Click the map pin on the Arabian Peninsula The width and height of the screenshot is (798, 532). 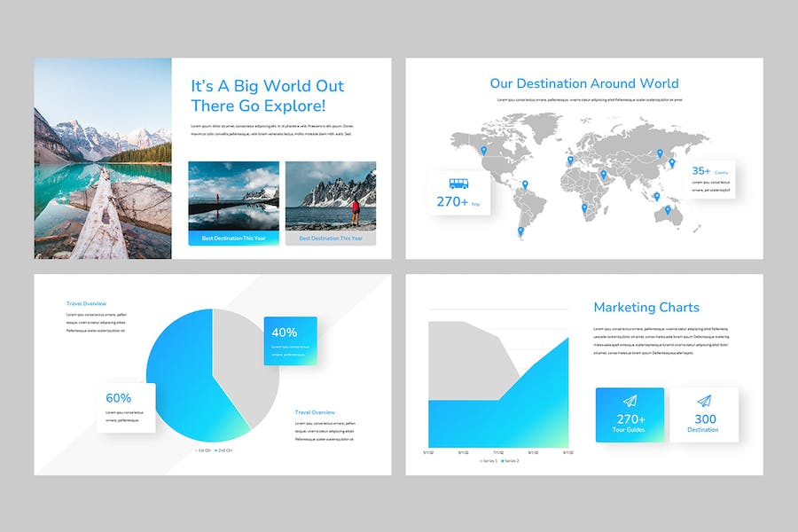603,174
